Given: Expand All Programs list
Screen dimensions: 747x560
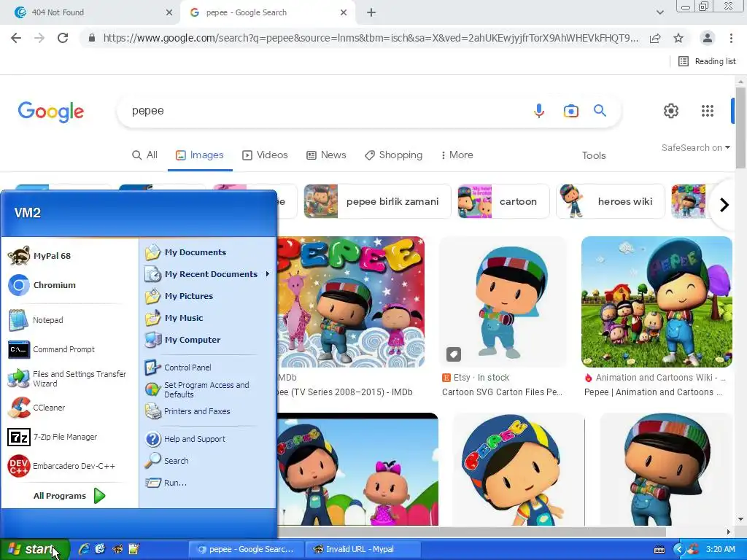Looking at the screenshot, I should [x=69, y=496].
